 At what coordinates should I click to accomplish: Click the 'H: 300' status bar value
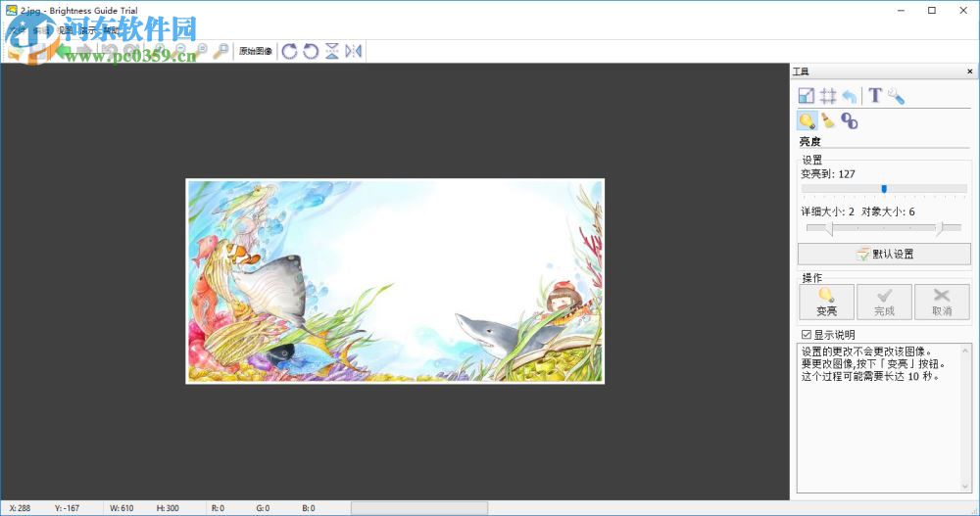click(x=168, y=508)
